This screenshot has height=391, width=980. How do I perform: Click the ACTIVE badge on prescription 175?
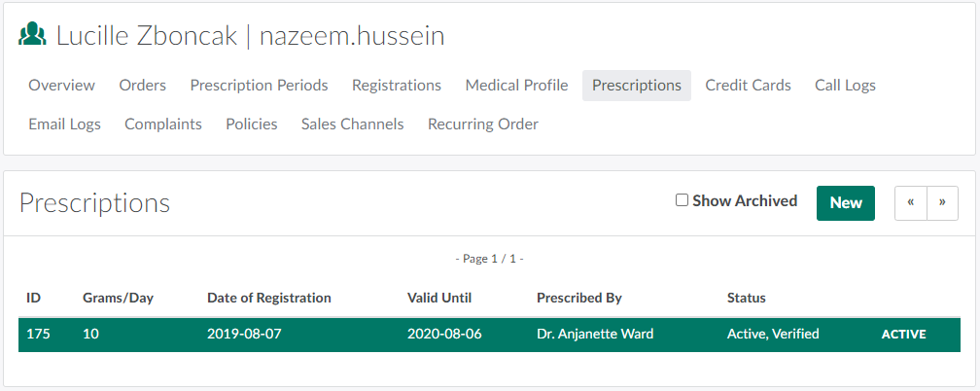click(903, 335)
